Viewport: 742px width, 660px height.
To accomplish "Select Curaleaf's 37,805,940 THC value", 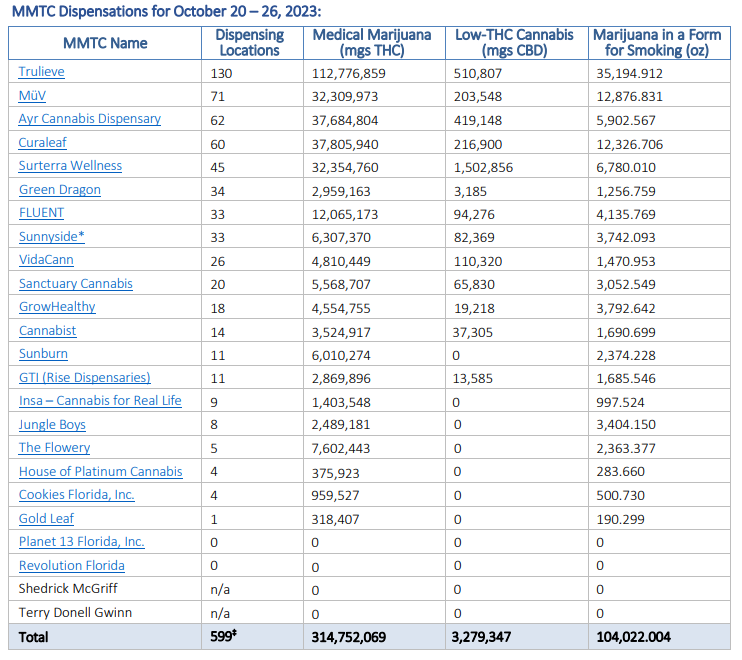I will click(x=344, y=144).
